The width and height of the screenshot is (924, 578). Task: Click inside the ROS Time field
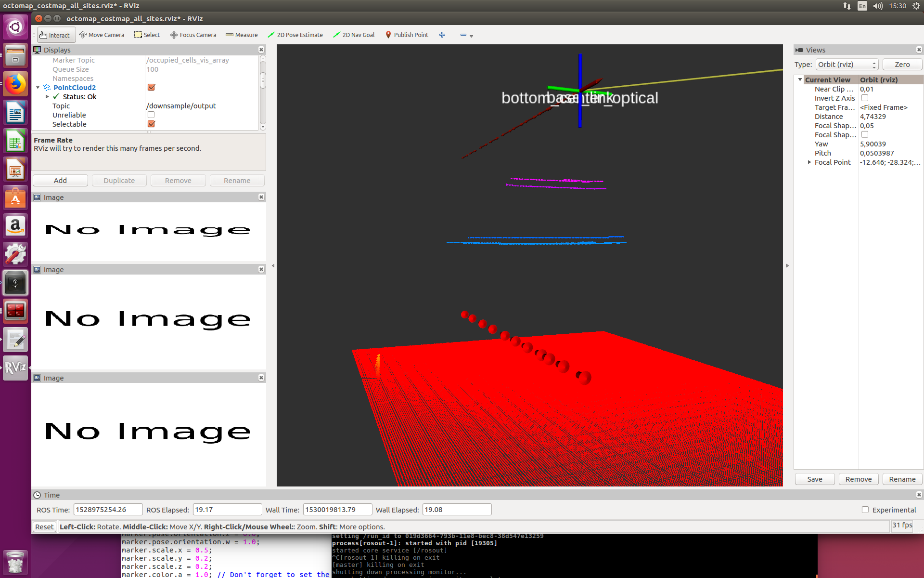108,509
